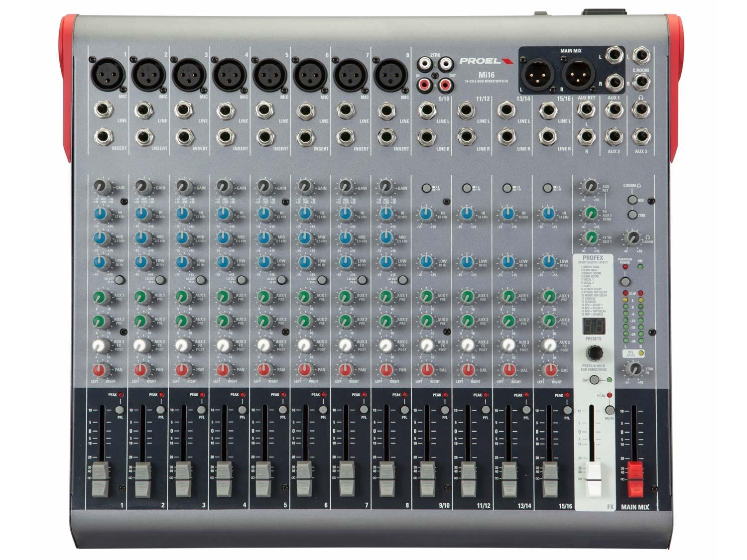The width and height of the screenshot is (747, 560).
Task: Click the 2TRK IN level knob
Action: (x=634, y=369)
